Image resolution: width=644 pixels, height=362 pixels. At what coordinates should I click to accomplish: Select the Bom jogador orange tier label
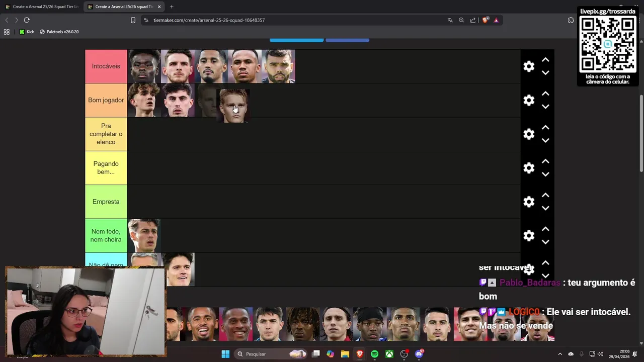[106, 100]
